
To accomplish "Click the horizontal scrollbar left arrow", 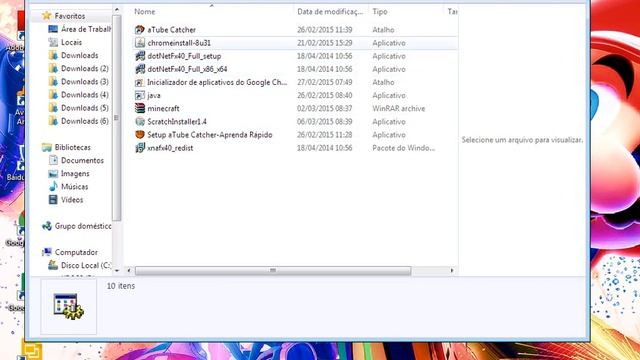I will point(129,271).
